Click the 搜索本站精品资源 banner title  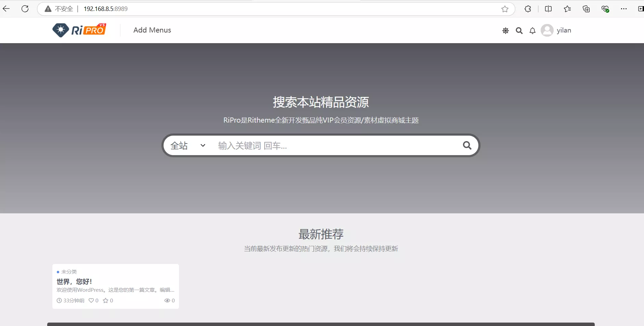point(321,102)
